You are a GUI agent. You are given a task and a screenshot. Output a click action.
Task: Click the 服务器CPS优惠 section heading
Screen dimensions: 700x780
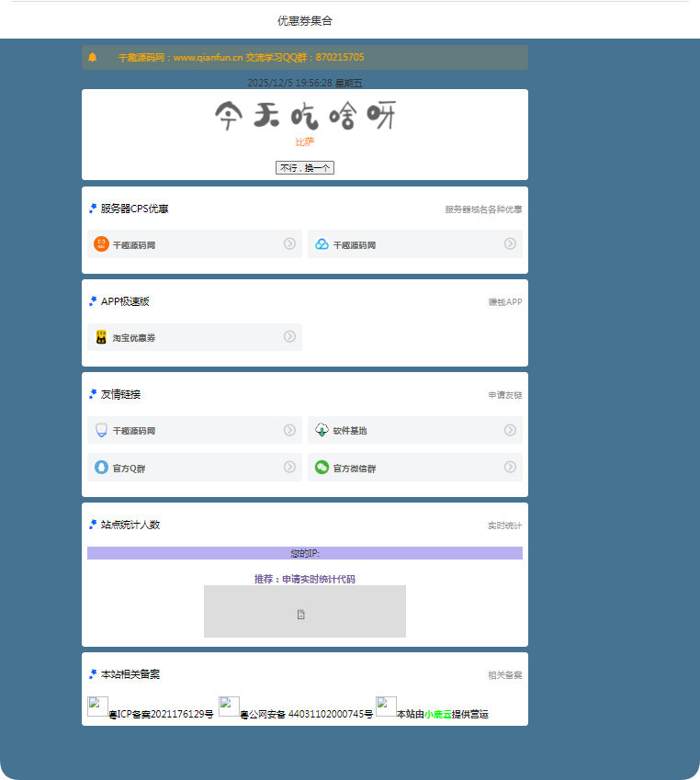134,209
